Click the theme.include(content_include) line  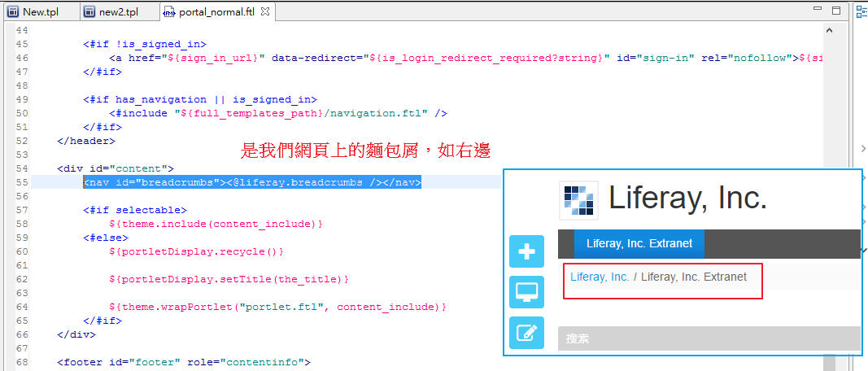coord(216,224)
